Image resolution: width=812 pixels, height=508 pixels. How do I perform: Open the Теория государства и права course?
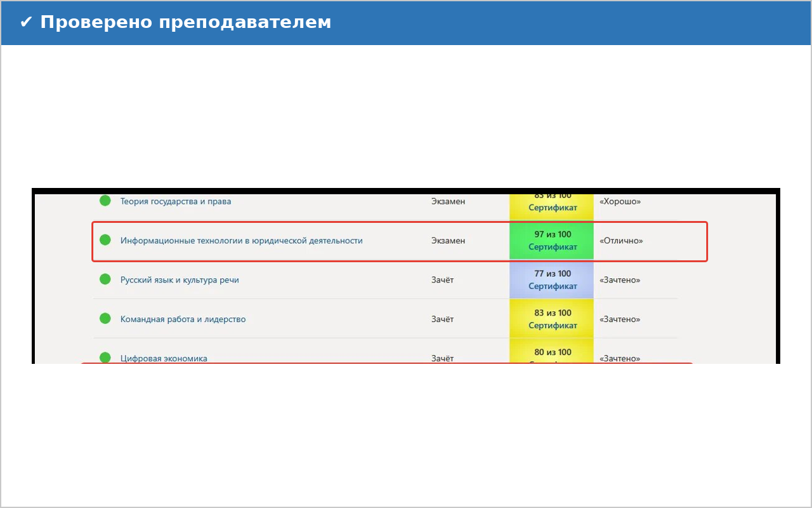pyautogui.click(x=176, y=201)
